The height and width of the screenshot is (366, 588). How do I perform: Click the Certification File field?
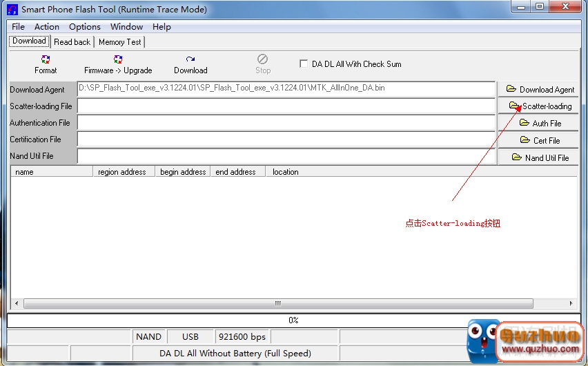286,139
